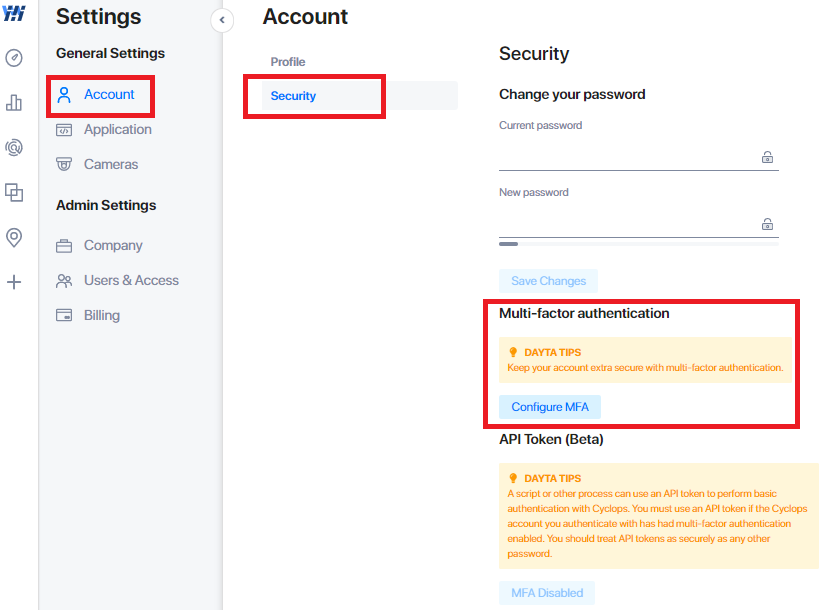This screenshot has width=833, height=610.
Task: Collapse the Settings panel with the chevron
Action: point(222,20)
